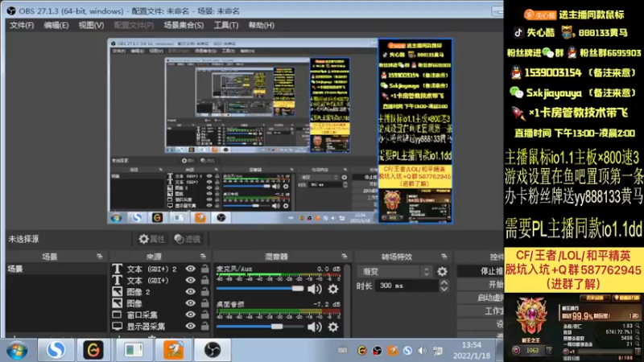The width and height of the screenshot is (644, 362).
Task: Select the 显示器采集 display capture icon
Action: pyautogui.click(x=117, y=327)
